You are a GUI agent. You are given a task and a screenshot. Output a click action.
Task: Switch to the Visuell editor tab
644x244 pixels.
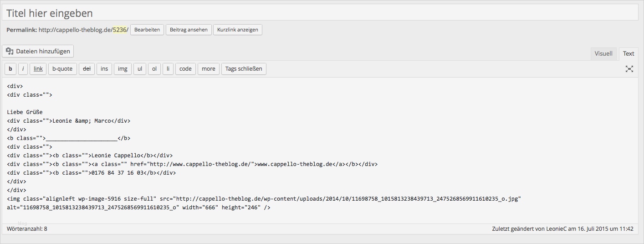pos(603,53)
